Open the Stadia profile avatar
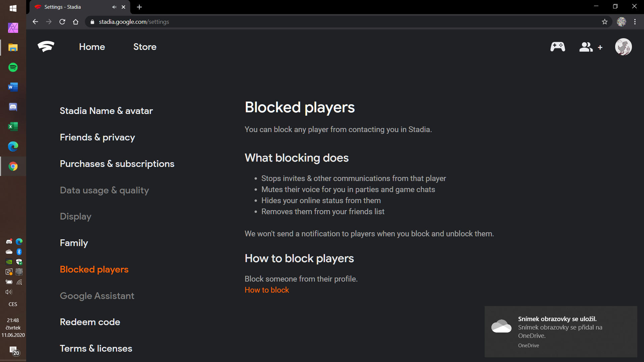Screen dimensions: 644x362 623,47
